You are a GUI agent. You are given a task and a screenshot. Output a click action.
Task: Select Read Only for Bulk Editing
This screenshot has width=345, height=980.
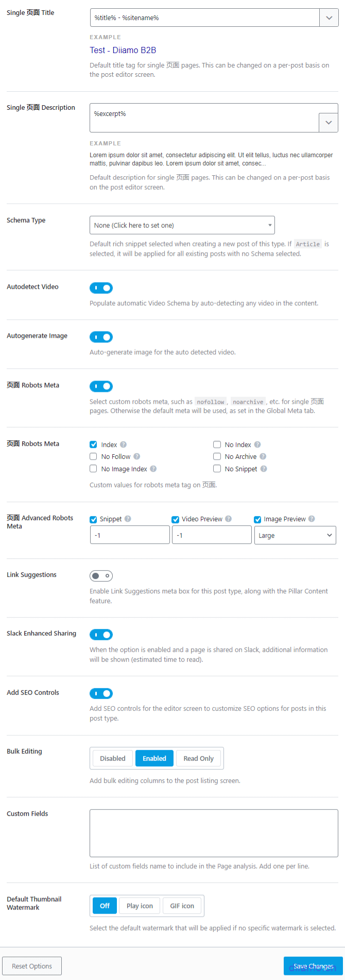(x=198, y=758)
